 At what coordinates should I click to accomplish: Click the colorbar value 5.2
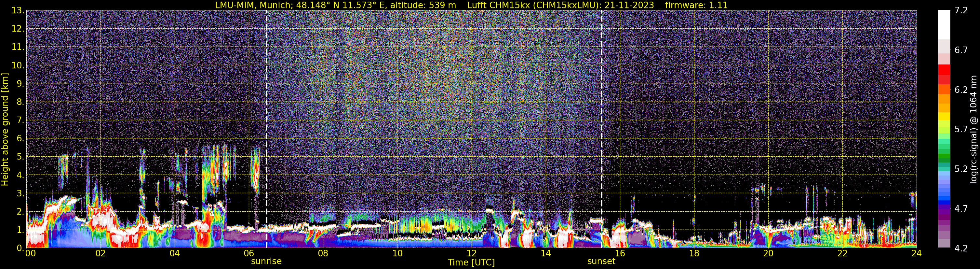[961, 169]
